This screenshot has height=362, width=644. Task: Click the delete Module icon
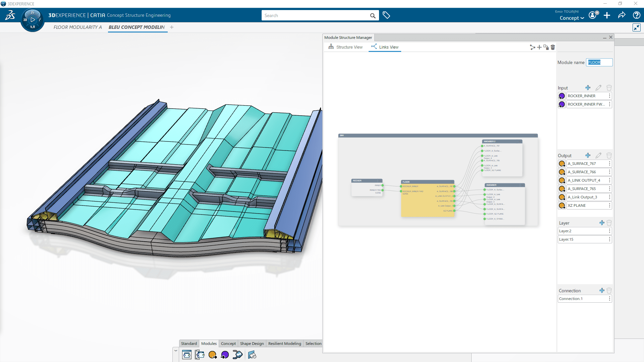552,47
